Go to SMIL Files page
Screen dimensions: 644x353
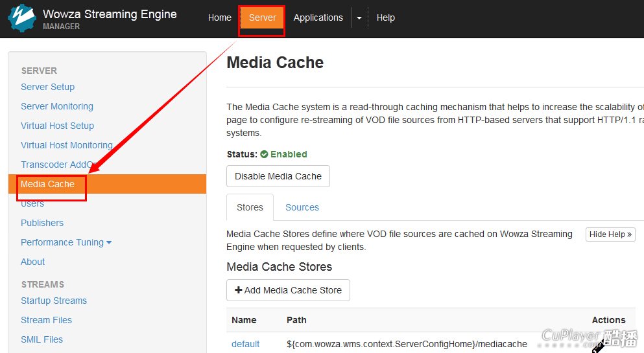pos(42,339)
